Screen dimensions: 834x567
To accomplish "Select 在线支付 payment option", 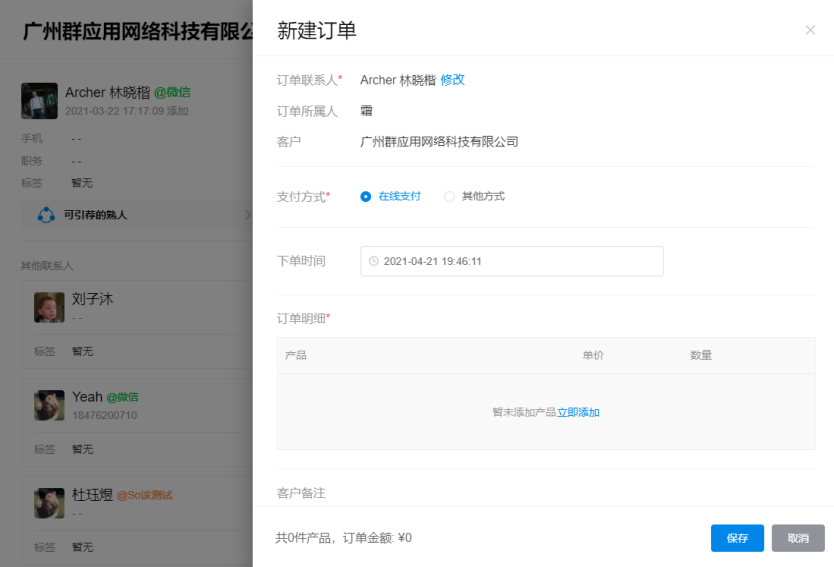I will coord(366,197).
